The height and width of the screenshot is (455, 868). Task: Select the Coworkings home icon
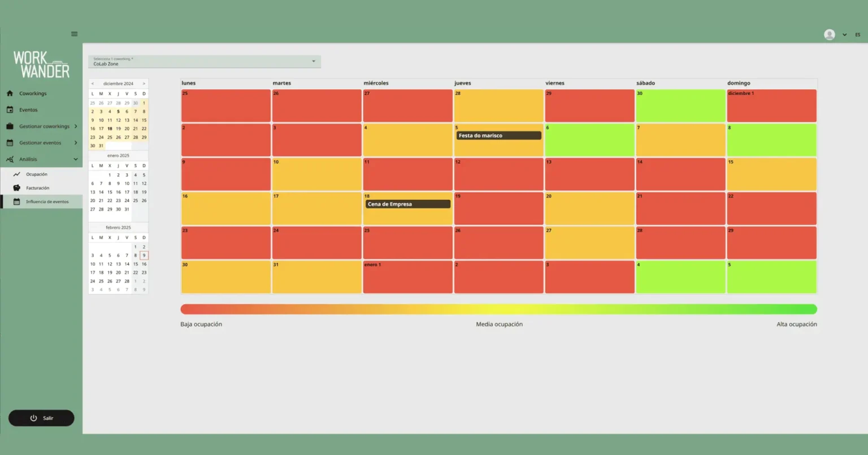tap(11, 93)
